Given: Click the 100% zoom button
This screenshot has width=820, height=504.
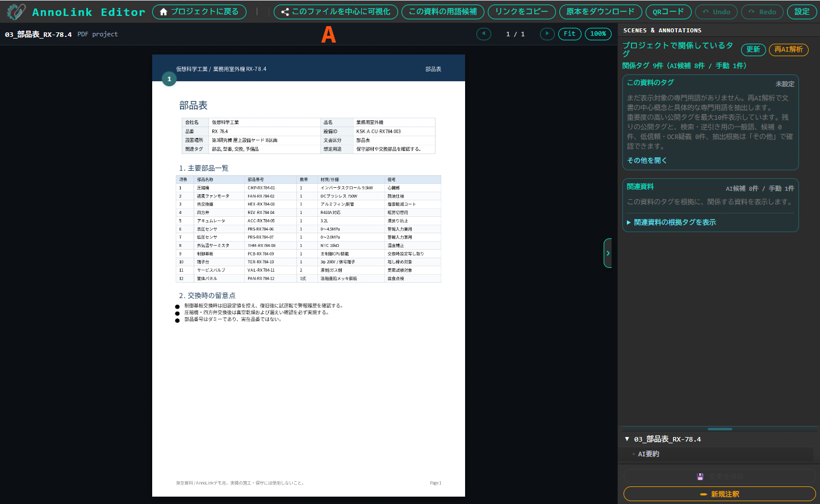Looking at the screenshot, I should (598, 34).
